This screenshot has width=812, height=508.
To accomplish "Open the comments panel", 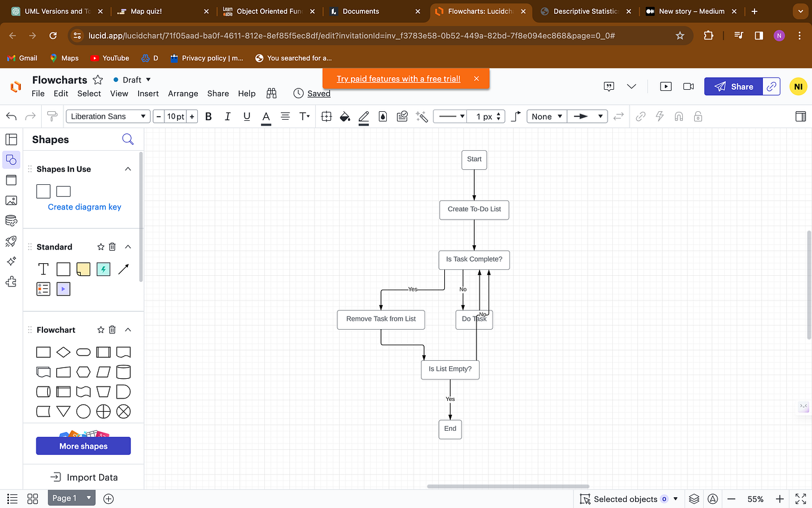I will tap(609, 86).
